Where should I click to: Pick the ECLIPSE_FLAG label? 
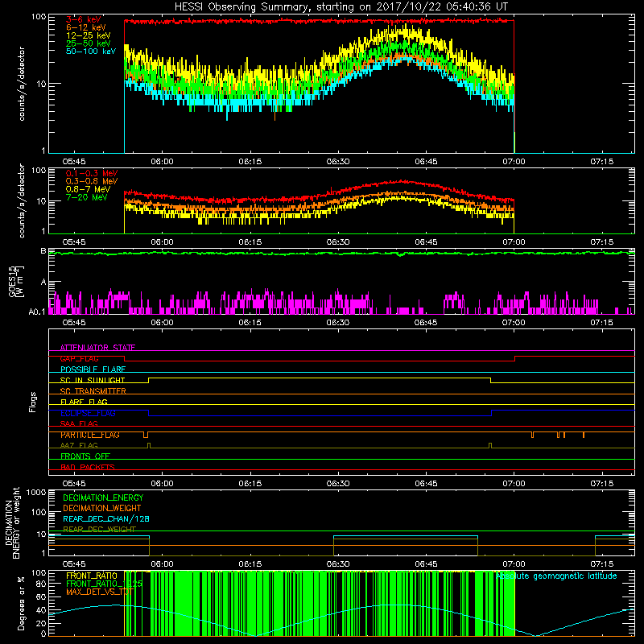coord(88,413)
